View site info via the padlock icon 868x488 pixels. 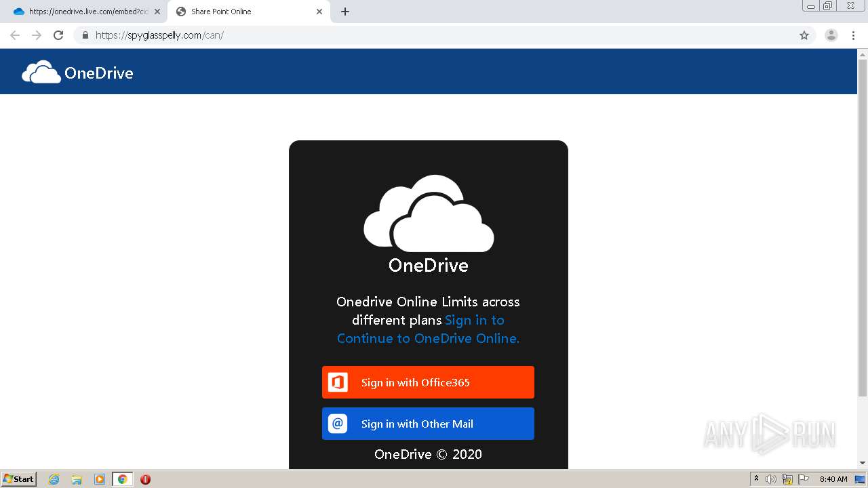tap(85, 35)
